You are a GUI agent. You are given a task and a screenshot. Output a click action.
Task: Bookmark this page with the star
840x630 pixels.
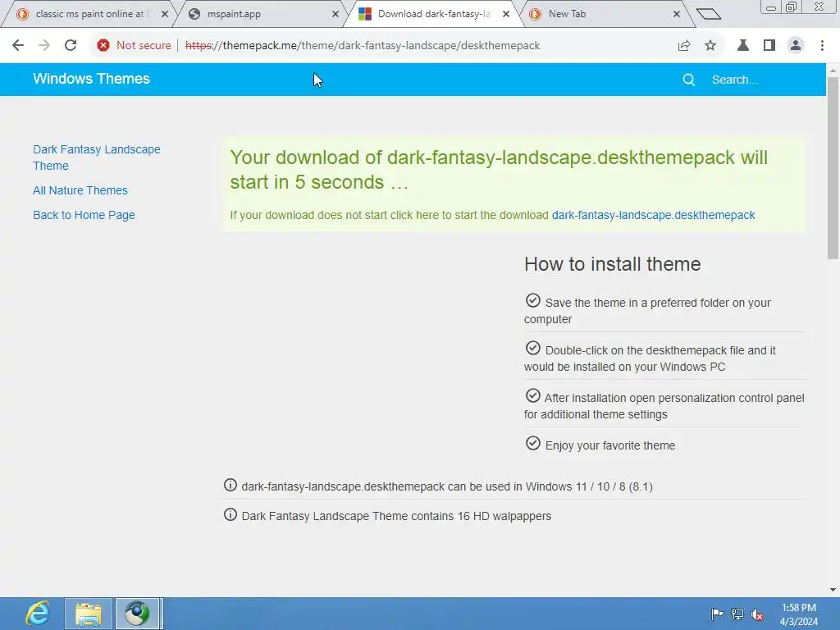pyautogui.click(x=710, y=46)
